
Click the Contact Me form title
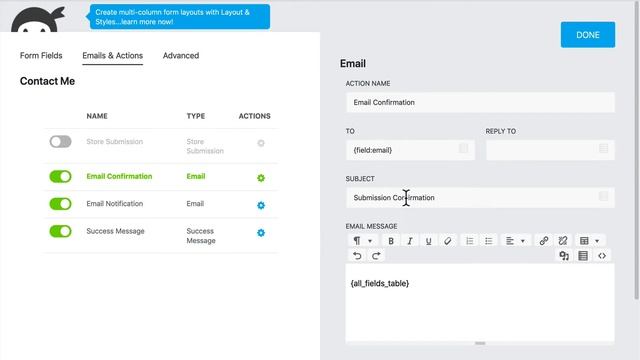click(x=47, y=81)
